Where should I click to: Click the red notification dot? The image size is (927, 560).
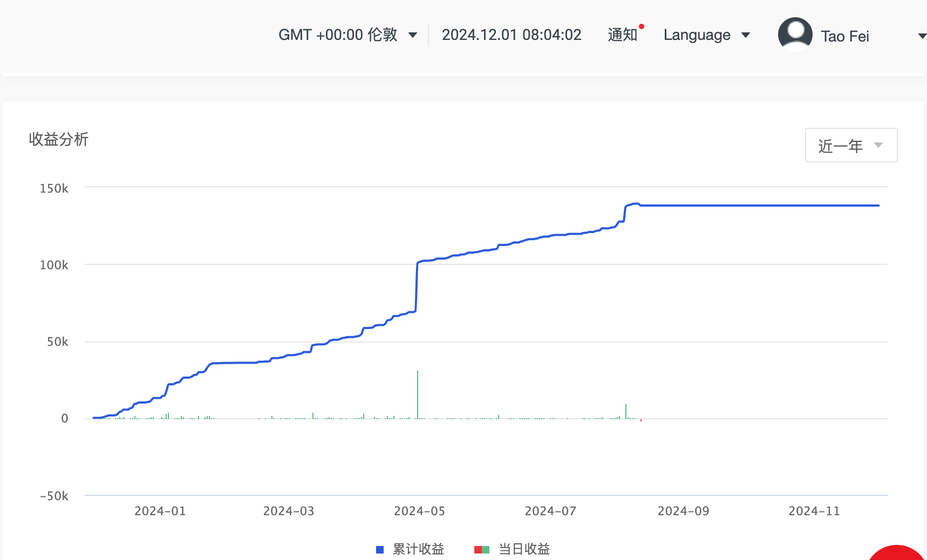(x=642, y=26)
